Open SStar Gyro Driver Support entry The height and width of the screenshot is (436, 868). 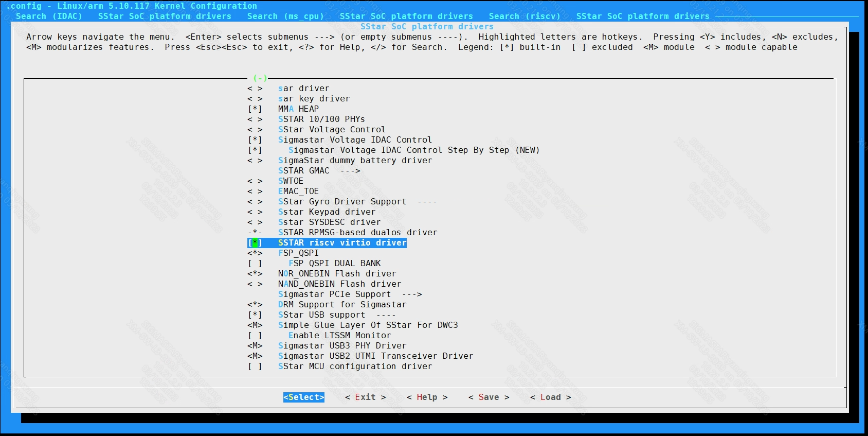342,202
